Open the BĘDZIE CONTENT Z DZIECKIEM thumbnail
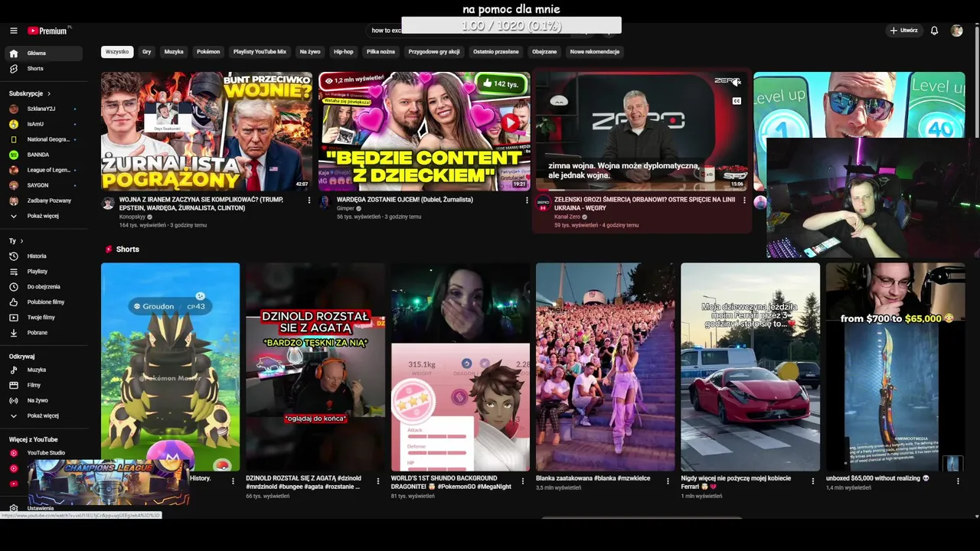The image size is (980, 551). pos(424,131)
